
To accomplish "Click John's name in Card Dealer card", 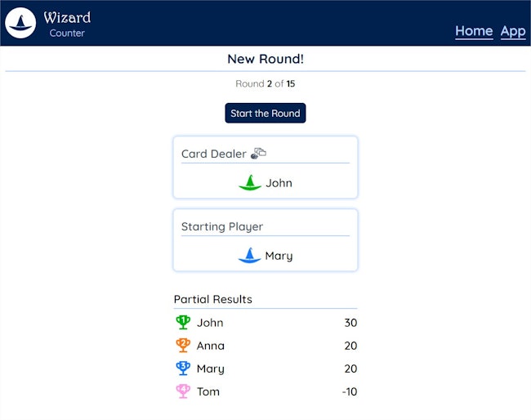I will (279, 183).
